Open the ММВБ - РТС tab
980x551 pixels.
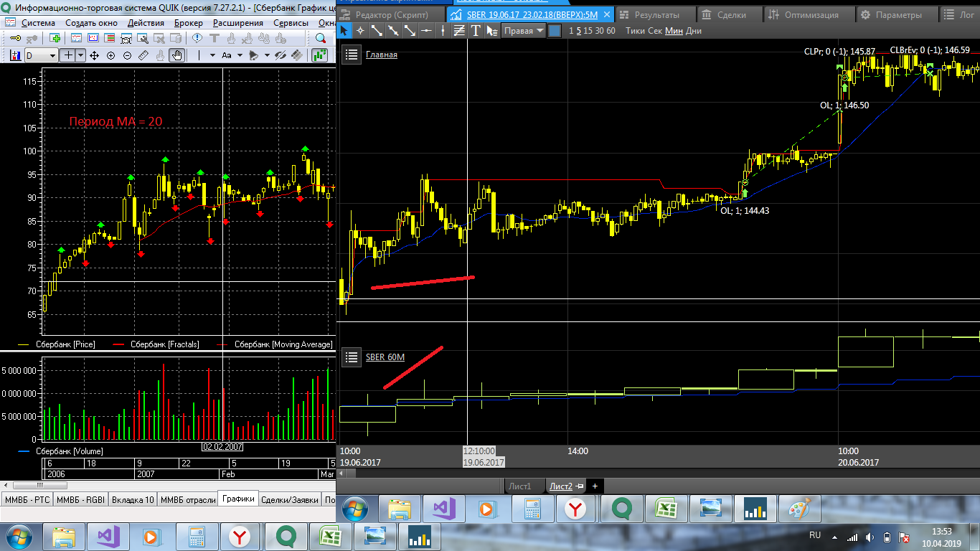pyautogui.click(x=27, y=499)
